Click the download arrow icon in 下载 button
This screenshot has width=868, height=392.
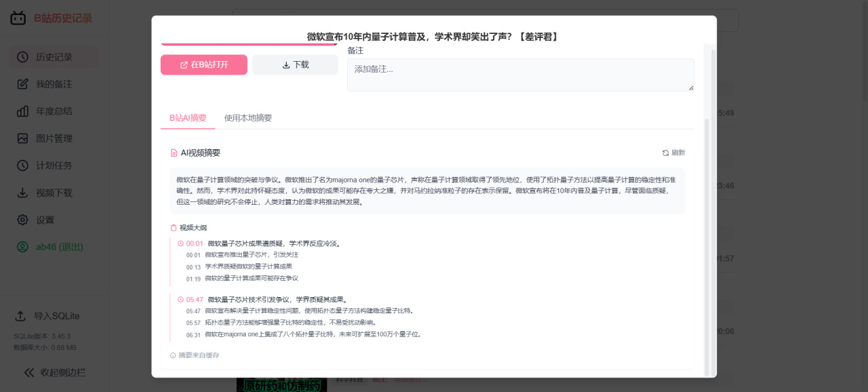coord(286,65)
